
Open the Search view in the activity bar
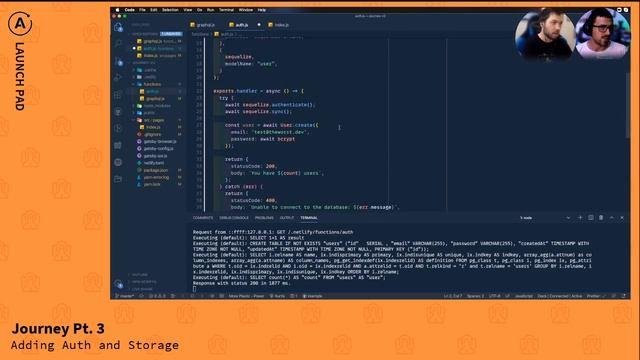118,43
